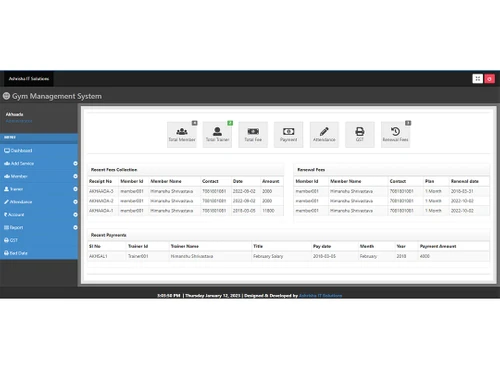Click the AKHSAL1 payment serial cell
The height and width of the screenshot is (375, 500).
click(98, 256)
